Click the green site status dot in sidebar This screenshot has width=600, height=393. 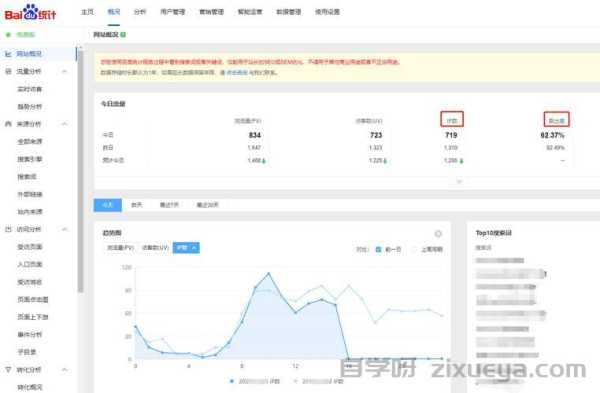8,35
